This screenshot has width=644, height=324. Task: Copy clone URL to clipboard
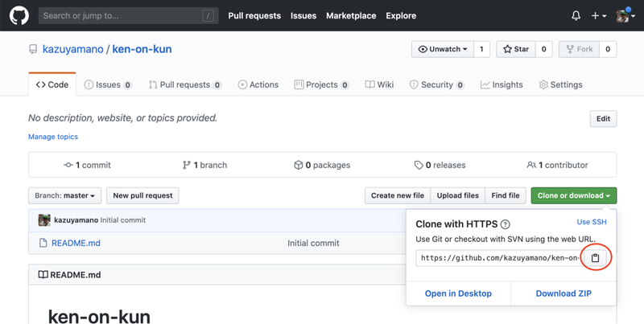tap(596, 258)
